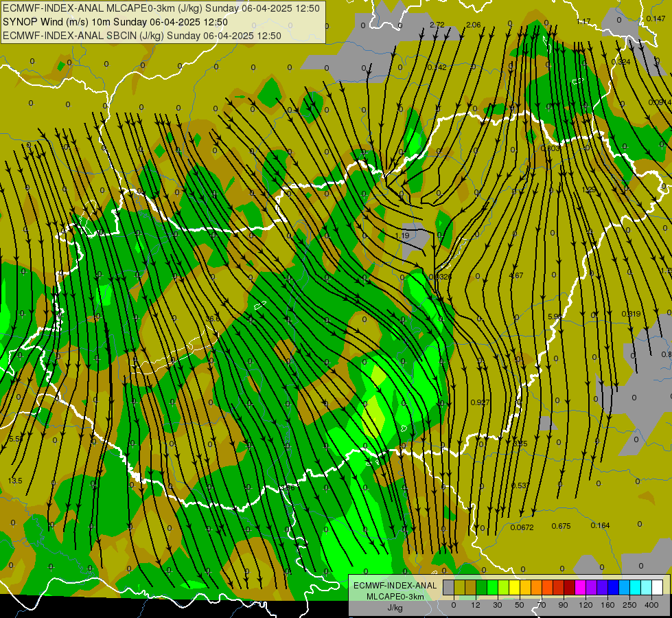
Task: Click the legend scale value 160
Action: point(607,605)
